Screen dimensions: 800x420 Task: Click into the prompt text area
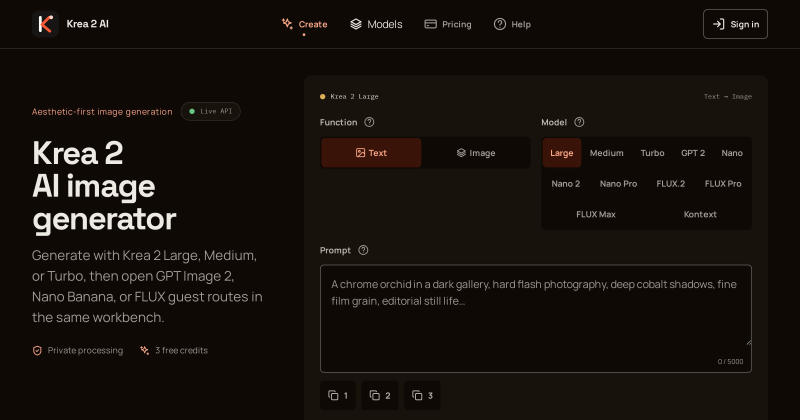click(x=536, y=318)
